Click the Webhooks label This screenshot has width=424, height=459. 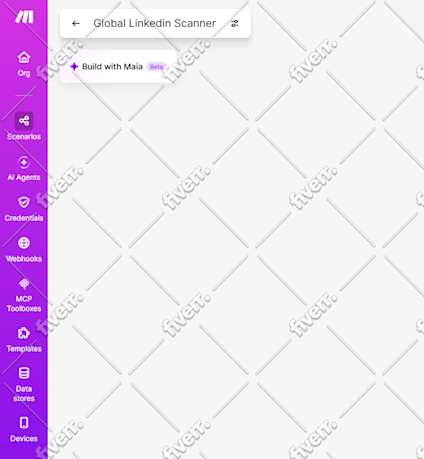point(24,259)
